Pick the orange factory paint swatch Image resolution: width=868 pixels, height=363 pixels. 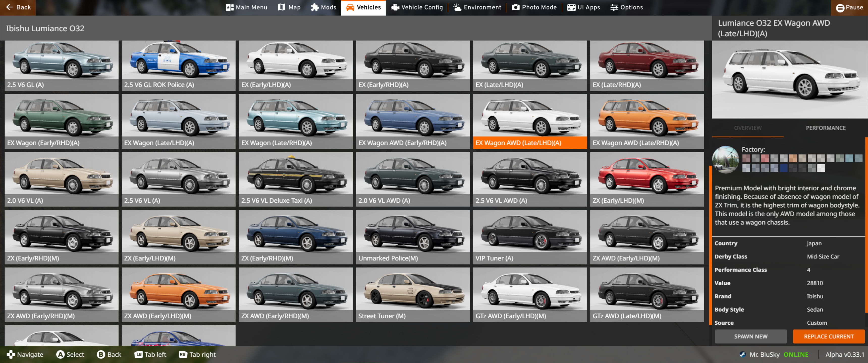[x=793, y=158]
